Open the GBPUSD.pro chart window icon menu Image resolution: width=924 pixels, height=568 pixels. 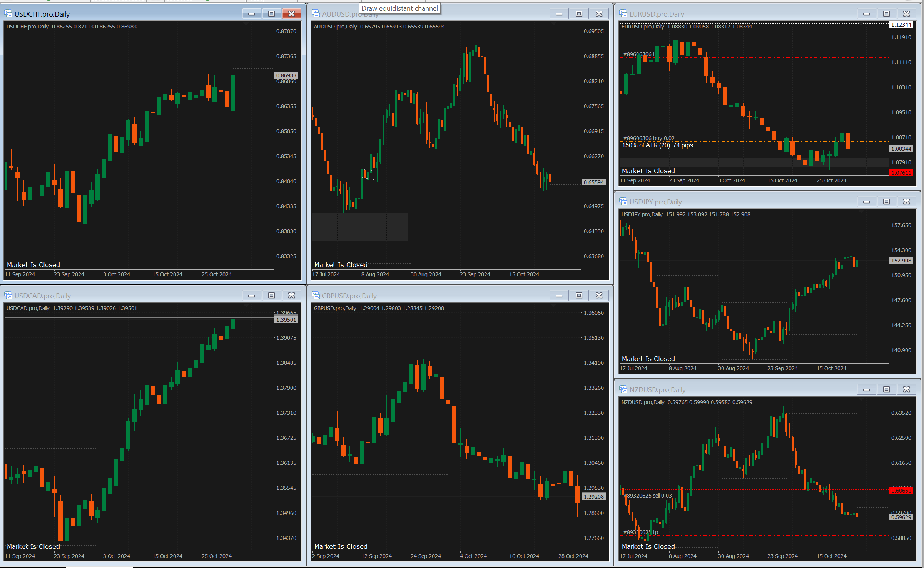point(316,296)
